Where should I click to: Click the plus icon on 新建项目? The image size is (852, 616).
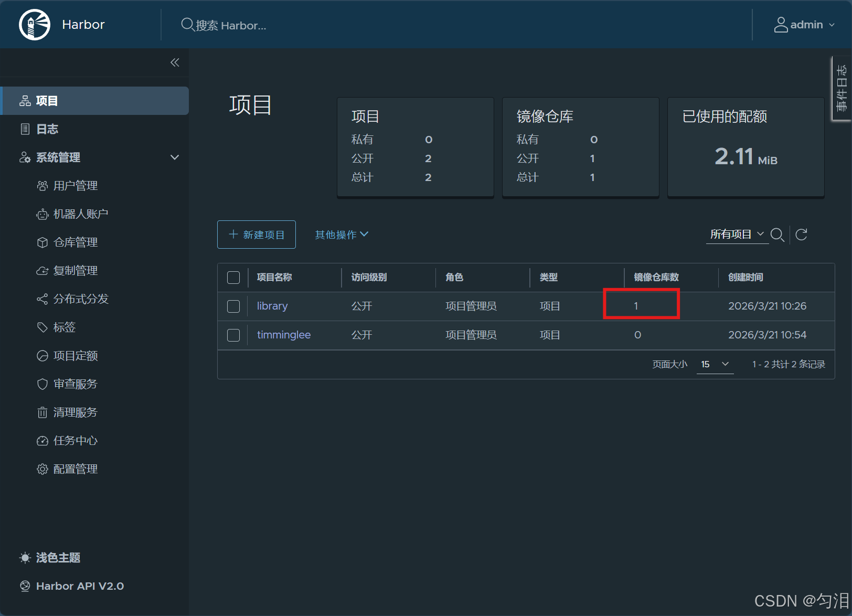(x=233, y=234)
